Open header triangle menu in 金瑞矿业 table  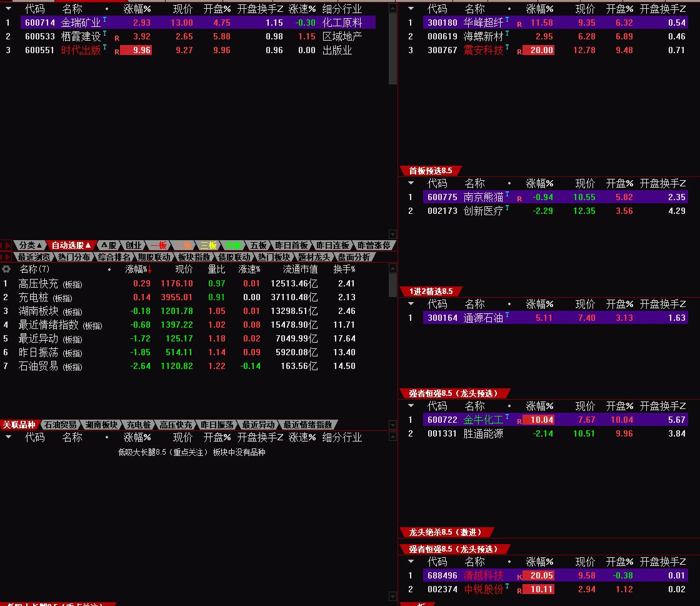click(9, 9)
